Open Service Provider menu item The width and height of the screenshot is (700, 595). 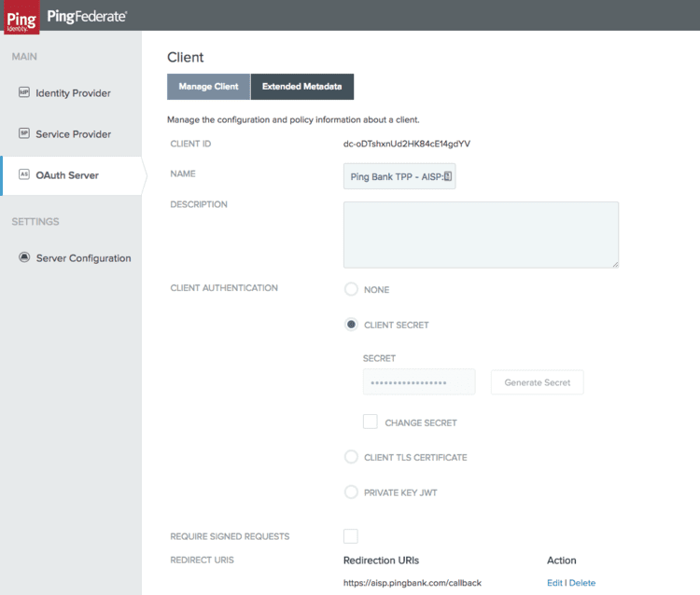[x=72, y=133]
